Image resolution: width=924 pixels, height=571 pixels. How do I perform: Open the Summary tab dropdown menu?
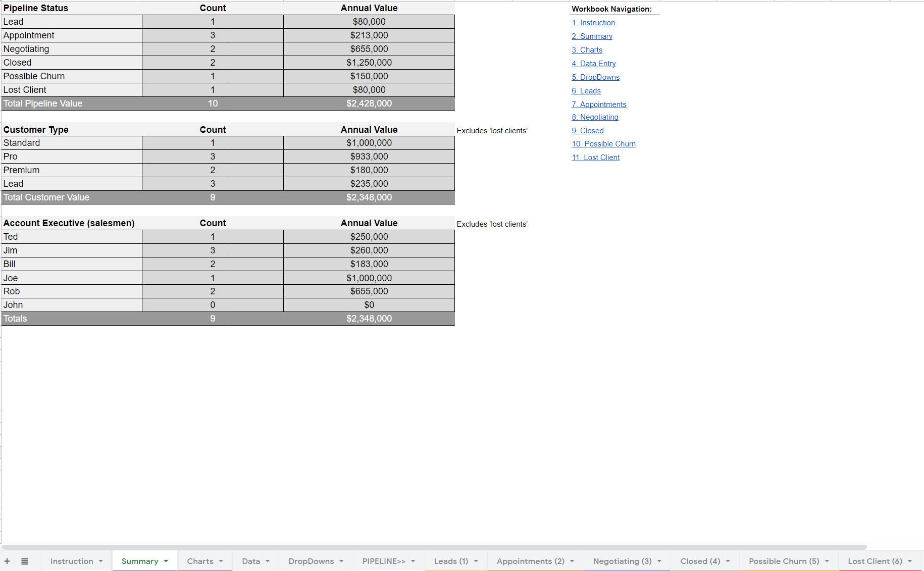pos(165,561)
